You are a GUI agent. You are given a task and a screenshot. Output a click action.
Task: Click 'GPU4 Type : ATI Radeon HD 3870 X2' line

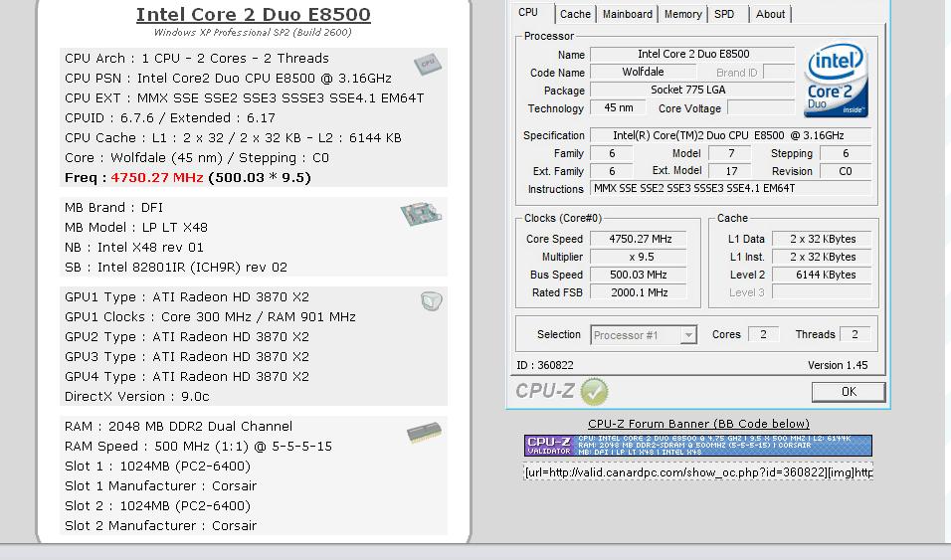click(x=187, y=377)
